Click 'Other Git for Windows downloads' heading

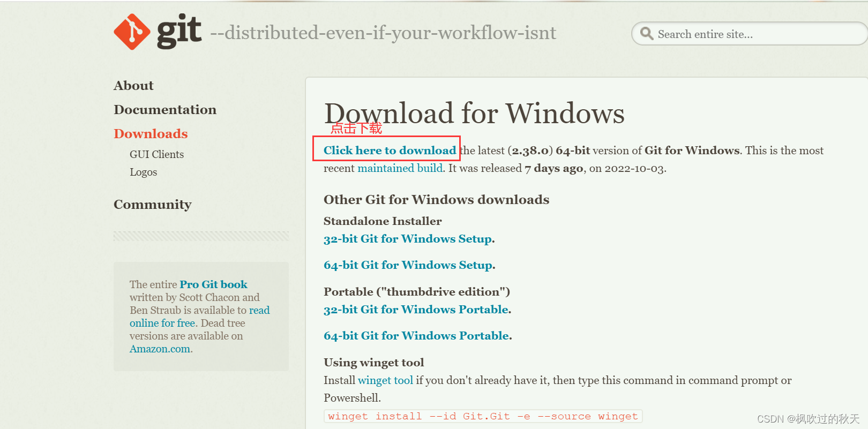click(x=436, y=200)
